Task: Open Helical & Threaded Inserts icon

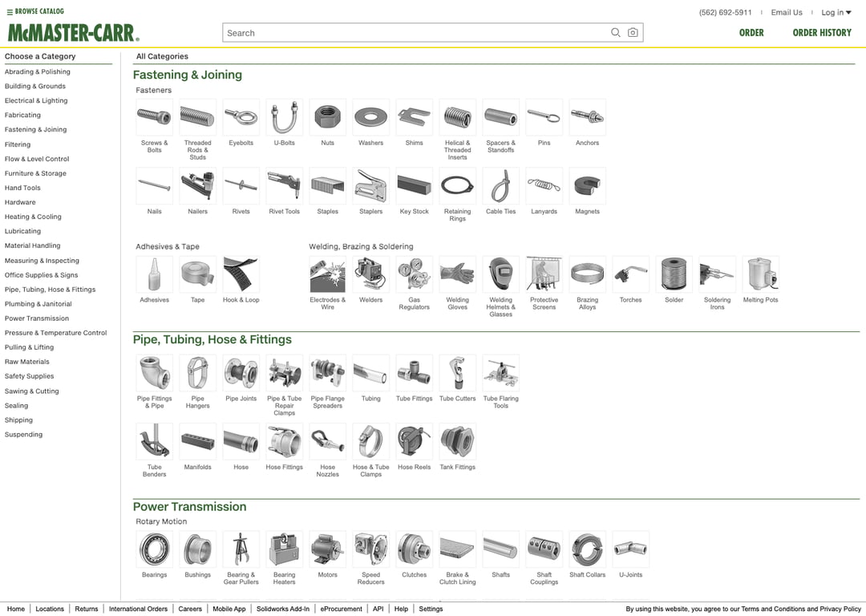Action: [x=457, y=117]
